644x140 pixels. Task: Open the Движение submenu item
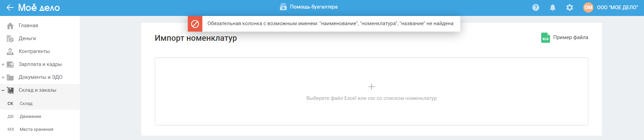point(30,117)
